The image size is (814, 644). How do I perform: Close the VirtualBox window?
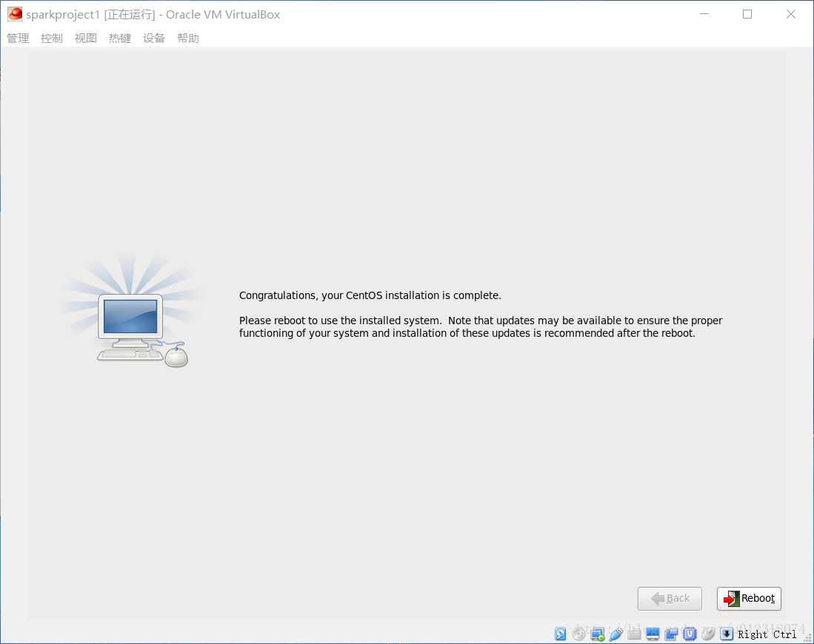(790, 14)
